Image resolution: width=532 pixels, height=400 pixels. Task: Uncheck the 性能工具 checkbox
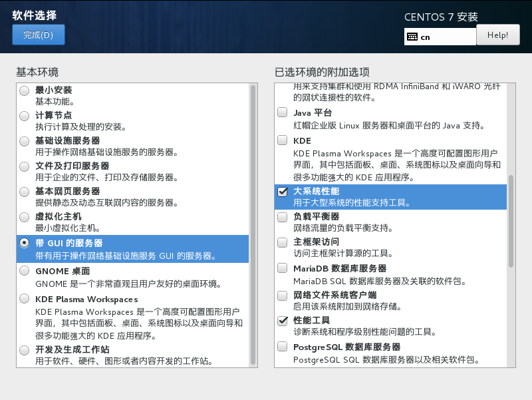(282, 321)
